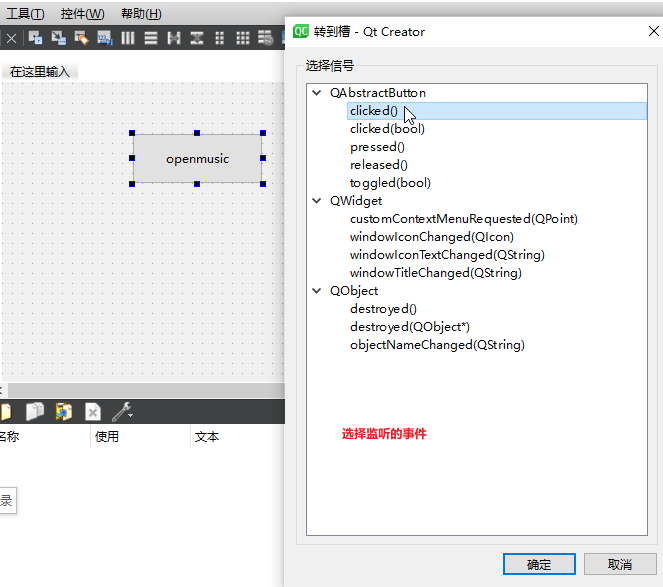Select the clicked(bool) signal

coord(387,129)
